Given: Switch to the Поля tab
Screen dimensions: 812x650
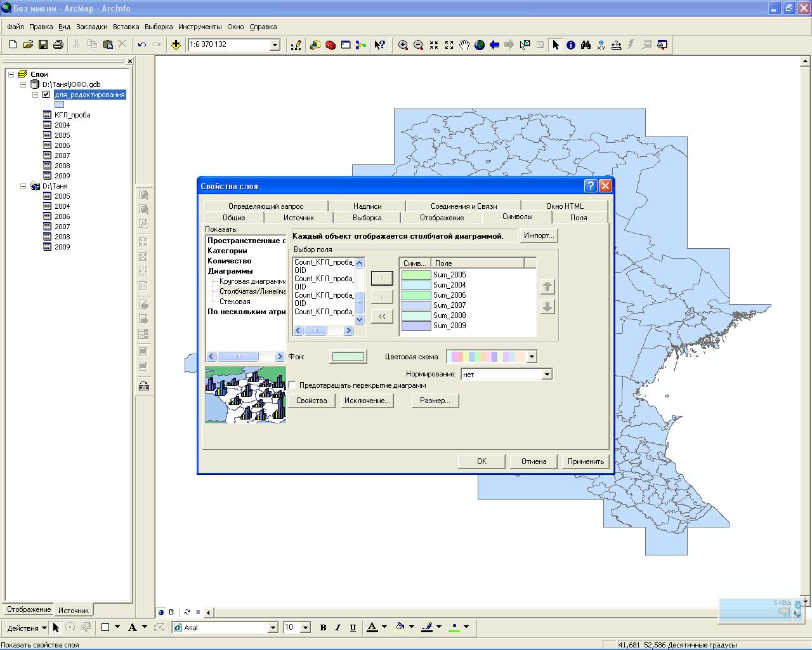Looking at the screenshot, I should 578,218.
